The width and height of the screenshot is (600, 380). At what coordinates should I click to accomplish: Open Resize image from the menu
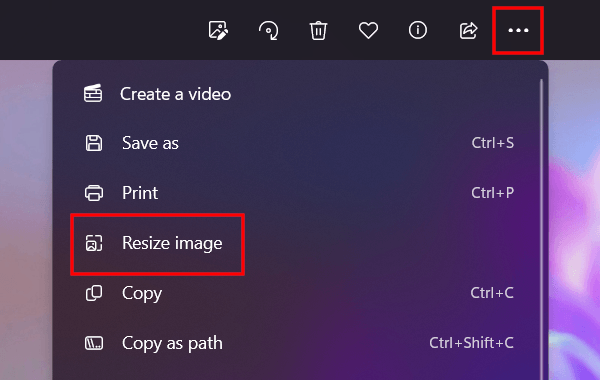pyautogui.click(x=300, y=243)
